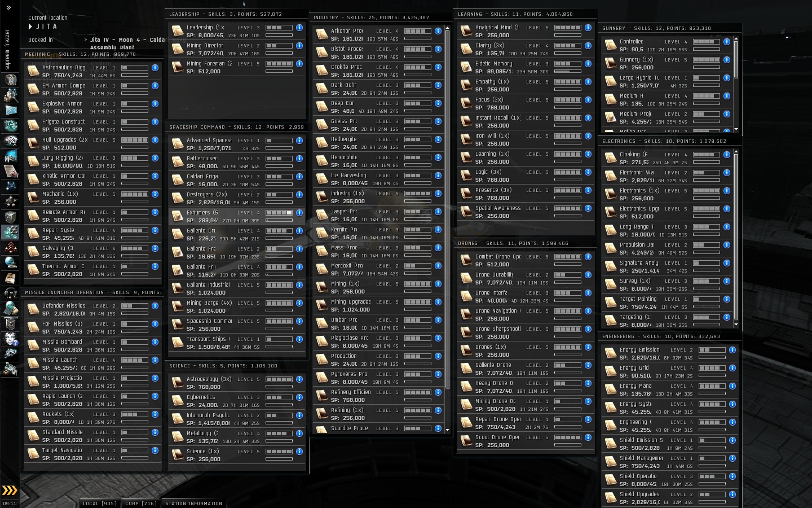Collapse the Science skill group header
This screenshot has height=508, width=812.
(x=237, y=366)
